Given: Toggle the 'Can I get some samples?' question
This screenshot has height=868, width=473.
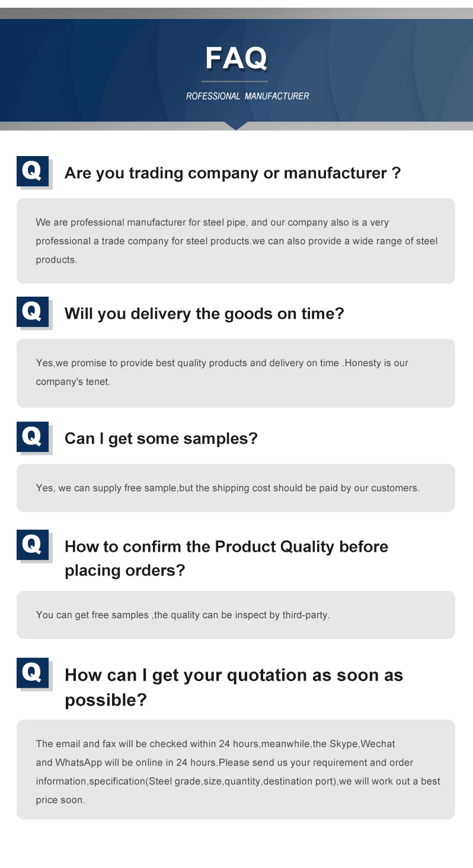Looking at the screenshot, I should [x=161, y=438].
